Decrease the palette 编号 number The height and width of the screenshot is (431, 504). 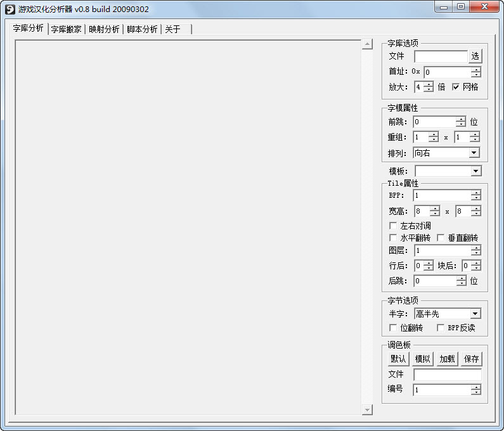point(475,392)
